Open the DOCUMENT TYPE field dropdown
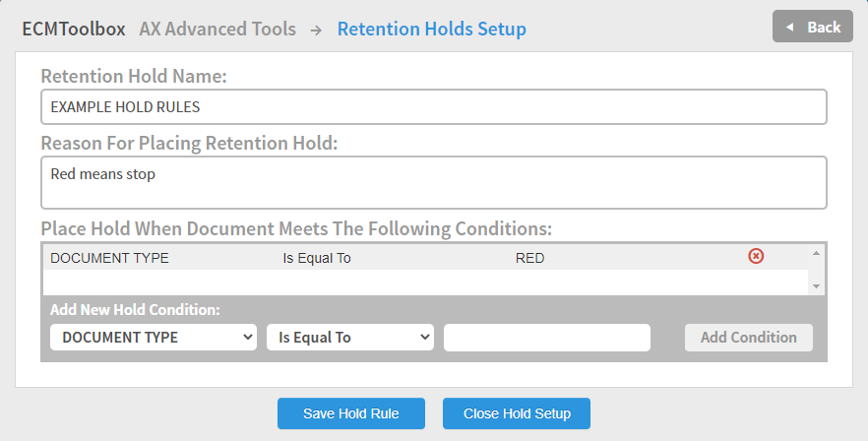 [154, 338]
